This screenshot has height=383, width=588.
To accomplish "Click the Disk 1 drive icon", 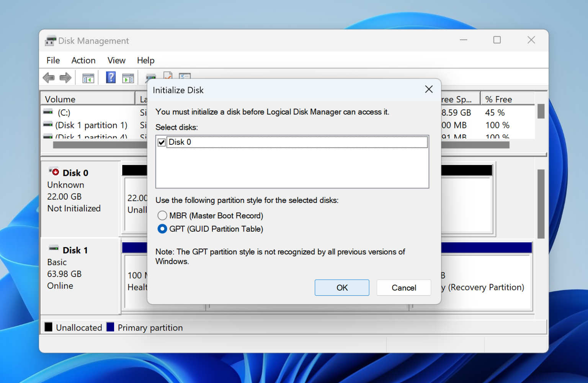I will (54, 248).
